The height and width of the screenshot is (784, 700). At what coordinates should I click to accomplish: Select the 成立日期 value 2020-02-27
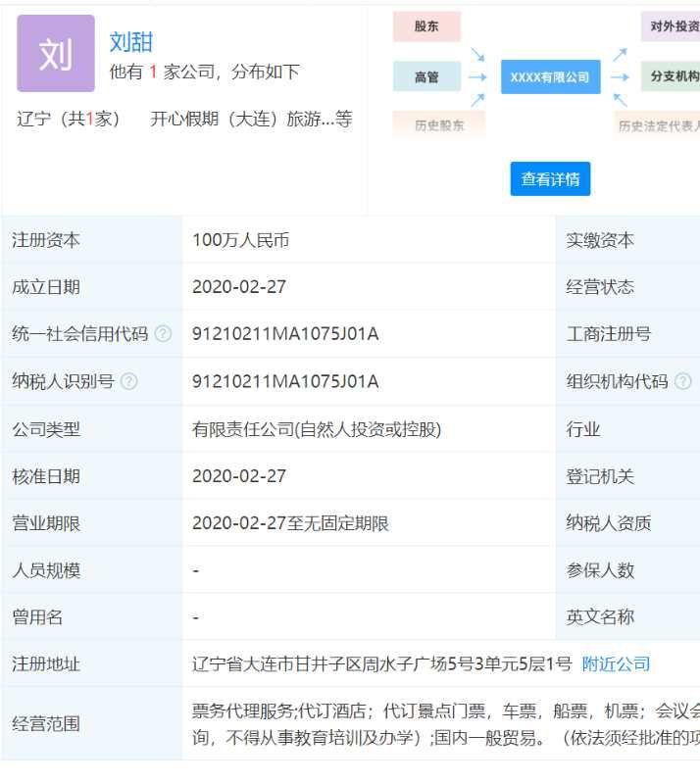(x=239, y=287)
